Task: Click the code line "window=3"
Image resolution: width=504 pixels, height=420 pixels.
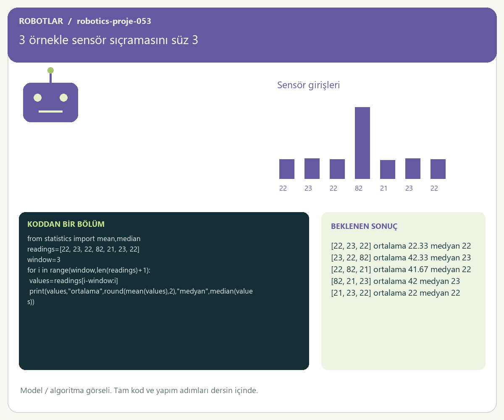Action: 44,260
